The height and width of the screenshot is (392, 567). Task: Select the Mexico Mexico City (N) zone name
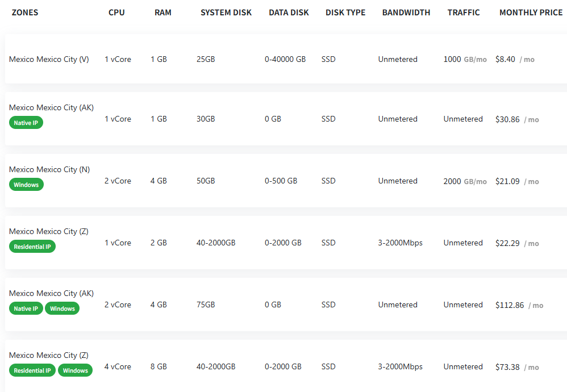[49, 170]
